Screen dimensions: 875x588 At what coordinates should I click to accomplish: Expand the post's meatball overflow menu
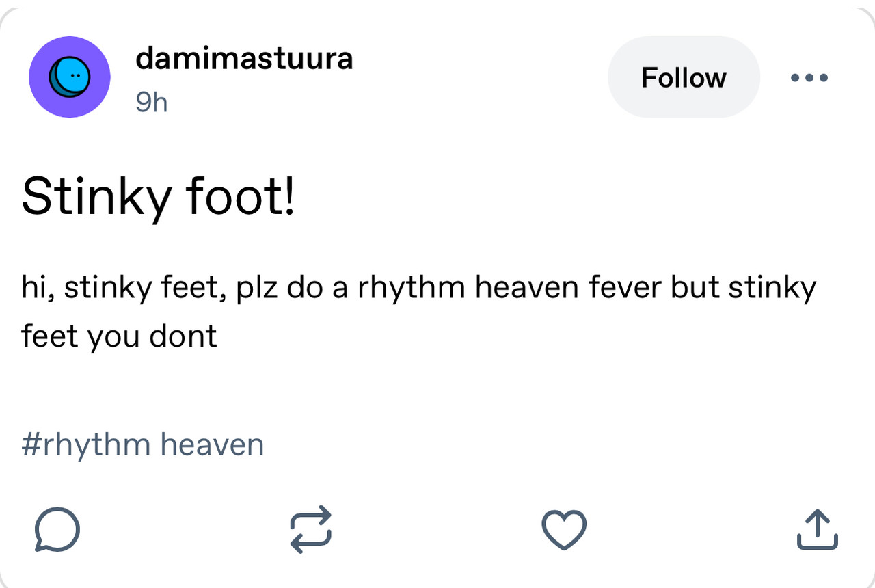coord(809,78)
